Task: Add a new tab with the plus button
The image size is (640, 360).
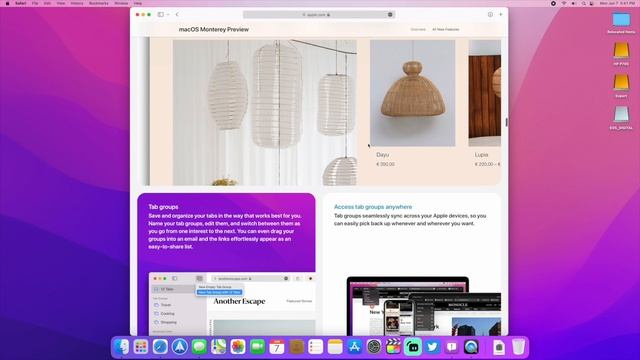Action: click(501, 14)
